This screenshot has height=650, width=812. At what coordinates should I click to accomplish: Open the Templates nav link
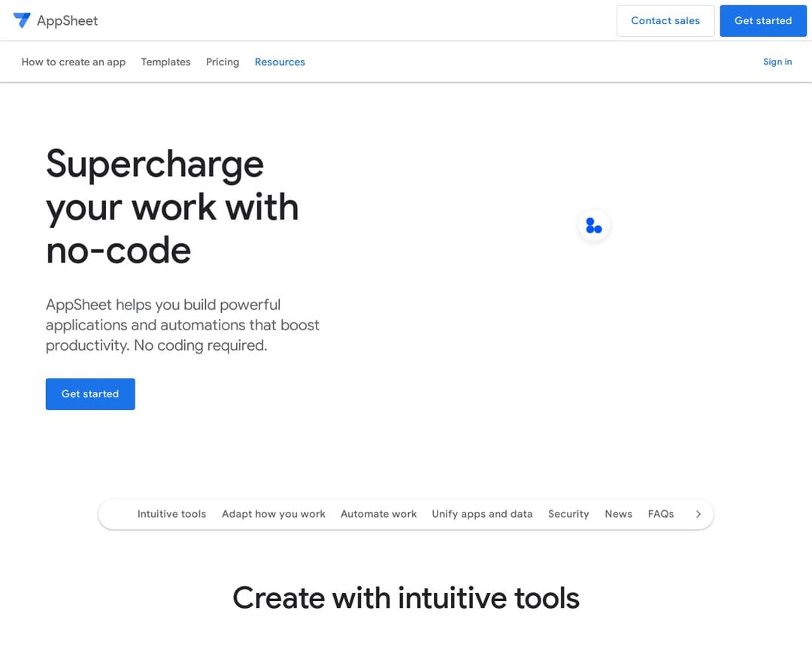(x=165, y=62)
